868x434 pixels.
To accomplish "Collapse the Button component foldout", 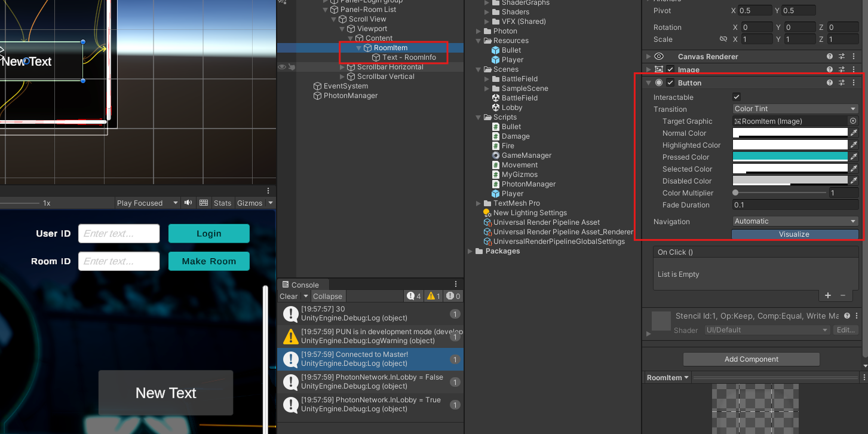I will point(649,83).
